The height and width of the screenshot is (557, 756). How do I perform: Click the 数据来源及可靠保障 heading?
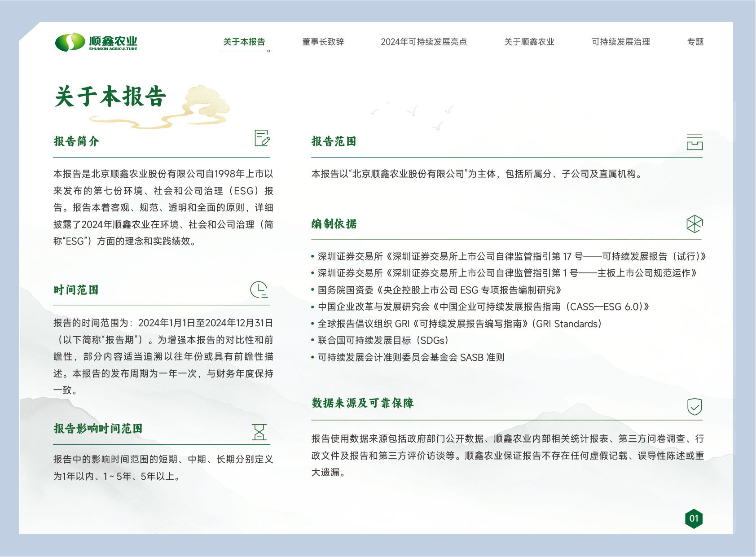(363, 403)
